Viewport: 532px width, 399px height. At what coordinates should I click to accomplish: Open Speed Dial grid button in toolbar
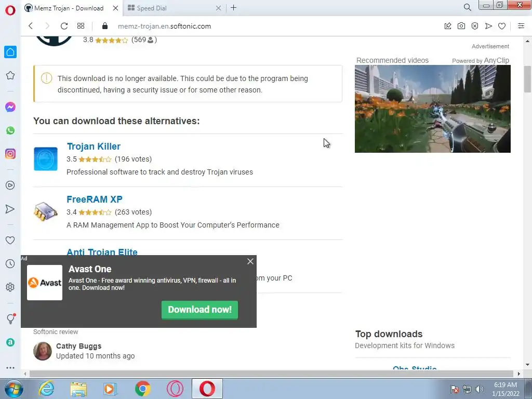click(81, 26)
